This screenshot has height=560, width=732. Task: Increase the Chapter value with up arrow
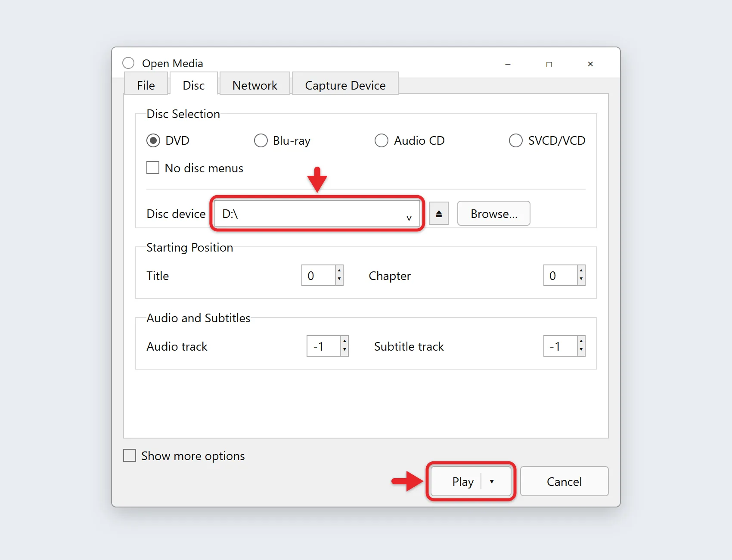[x=581, y=271]
